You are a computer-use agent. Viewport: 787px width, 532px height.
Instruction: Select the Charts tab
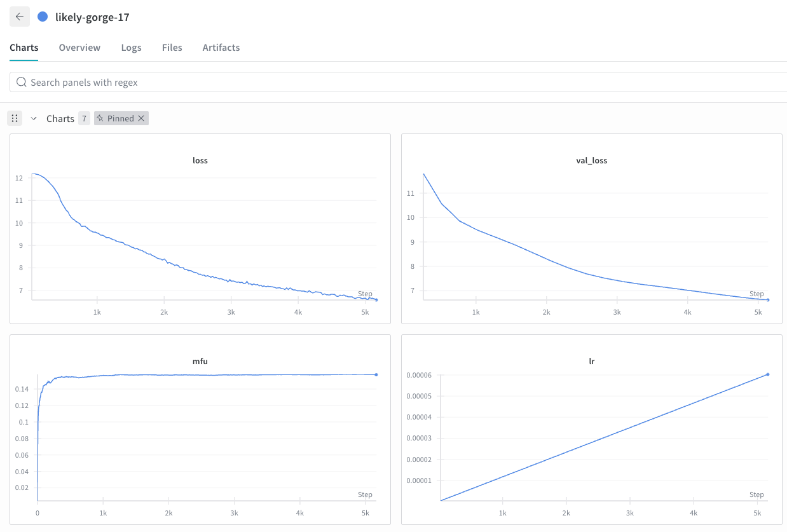pyautogui.click(x=24, y=48)
